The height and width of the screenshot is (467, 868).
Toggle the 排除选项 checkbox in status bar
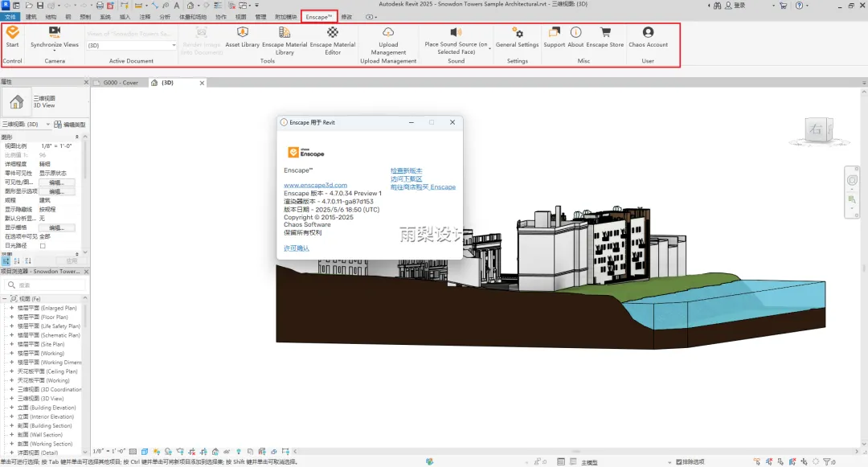point(678,462)
